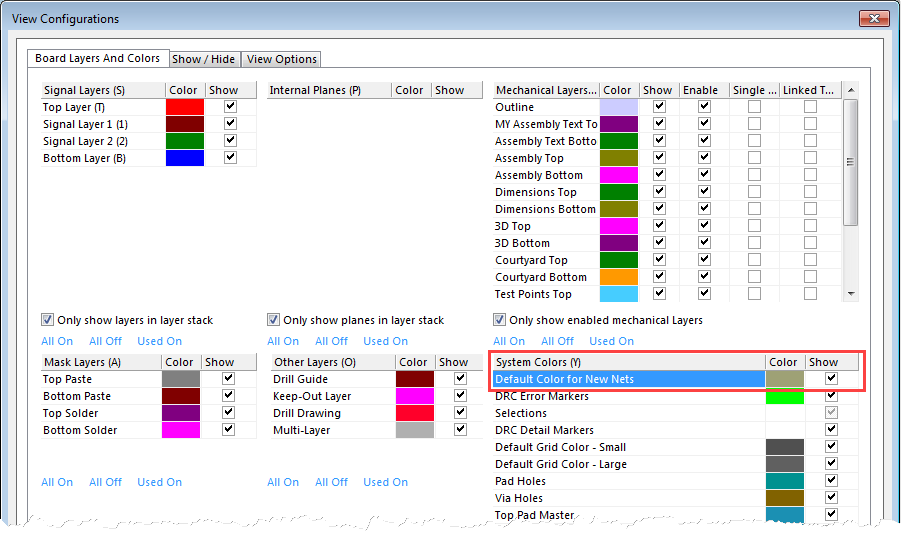The image size is (902, 533).
Task: Click Mechanical Layers list scrollbar thumb
Action: [851, 162]
